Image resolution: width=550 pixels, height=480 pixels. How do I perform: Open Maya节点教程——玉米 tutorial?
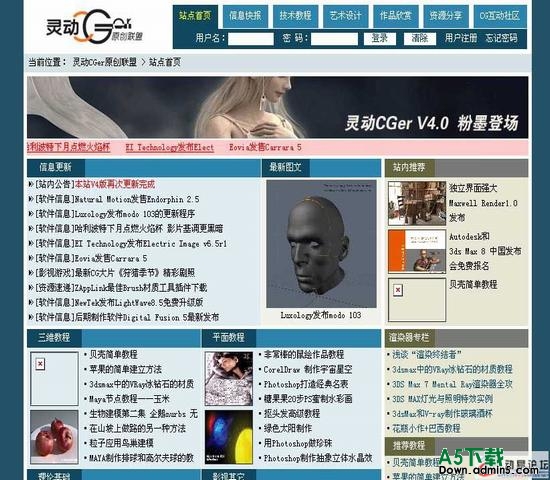tap(129, 399)
